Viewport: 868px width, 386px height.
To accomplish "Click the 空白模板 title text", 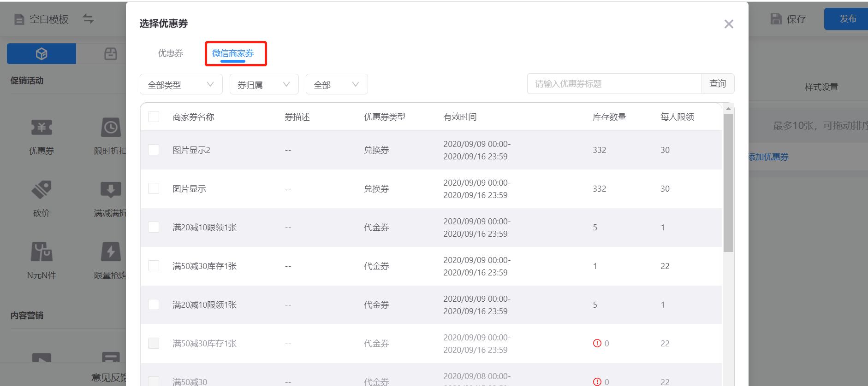I will pyautogui.click(x=49, y=19).
